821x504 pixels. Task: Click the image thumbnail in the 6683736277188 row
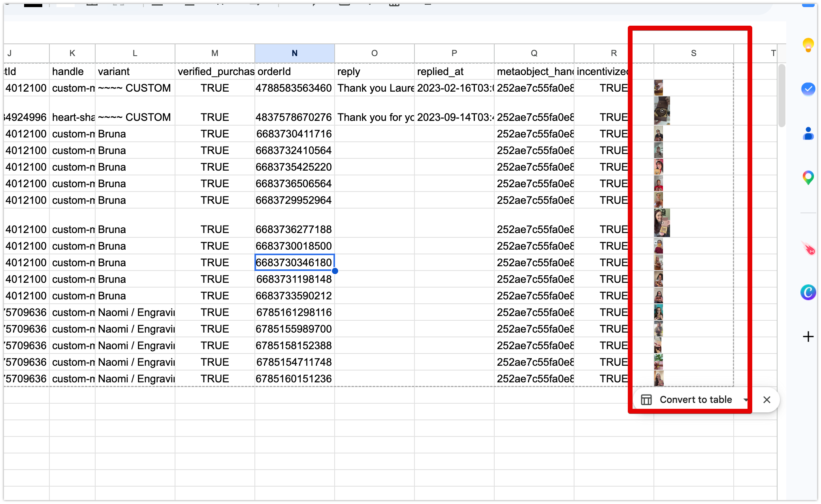pos(662,223)
